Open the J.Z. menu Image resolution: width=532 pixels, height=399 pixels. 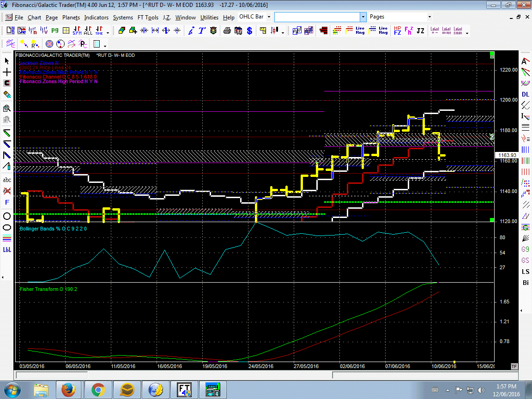(x=167, y=17)
